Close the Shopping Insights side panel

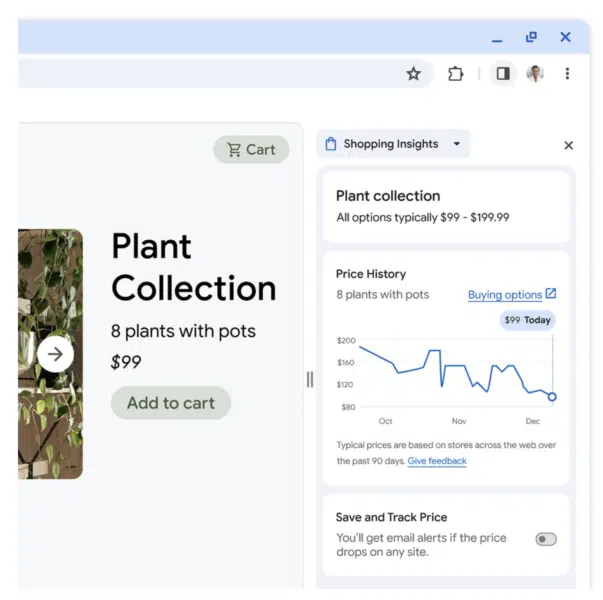point(568,145)
